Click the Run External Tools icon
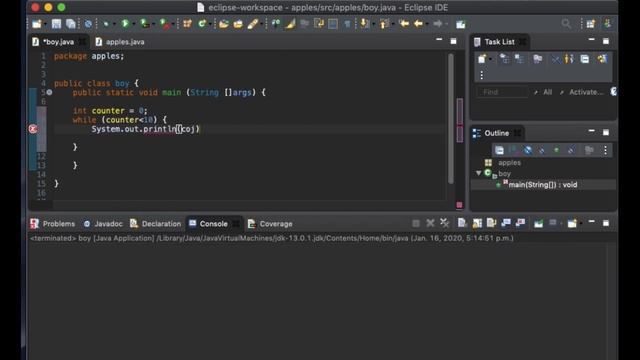 pos(164,24)
